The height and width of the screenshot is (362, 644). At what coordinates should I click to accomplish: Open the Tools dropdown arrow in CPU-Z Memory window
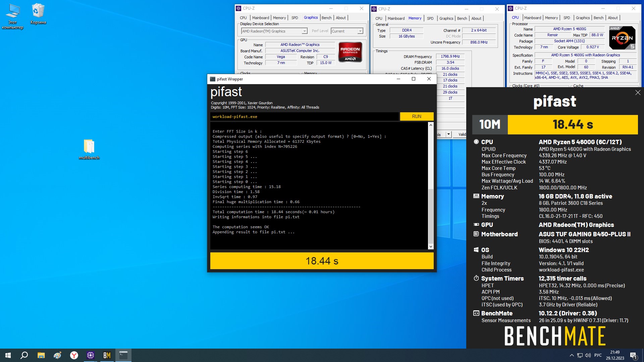pyautogui.click(x=448, y=134)
